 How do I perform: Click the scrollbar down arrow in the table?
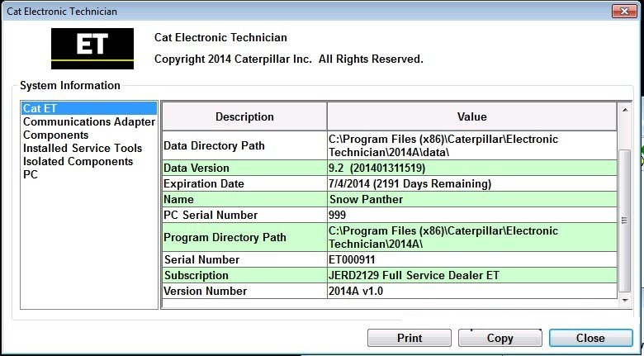click(x=625, y=300)
